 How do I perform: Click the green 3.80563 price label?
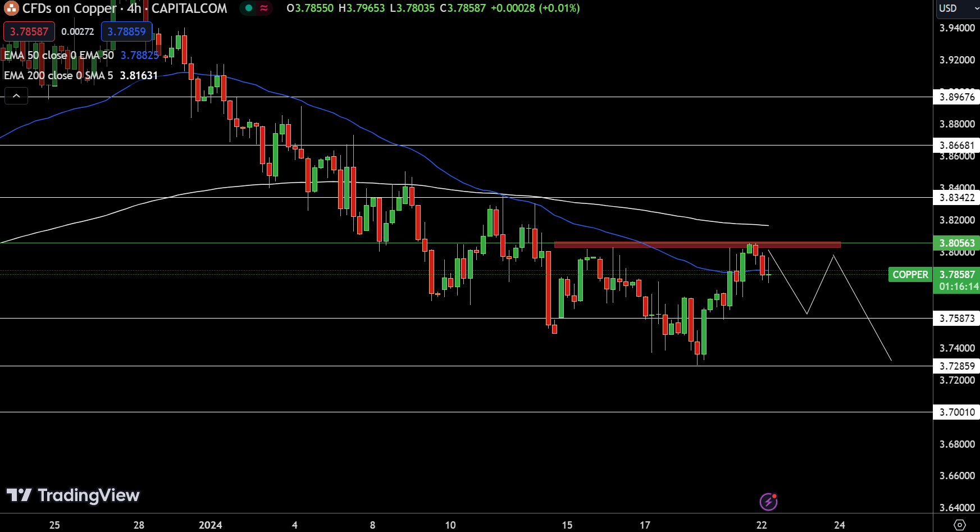click(957, 243)
